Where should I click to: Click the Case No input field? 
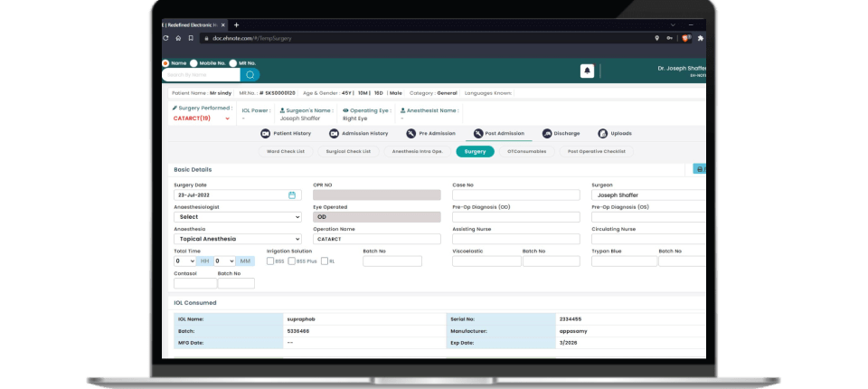coord(515,194)
